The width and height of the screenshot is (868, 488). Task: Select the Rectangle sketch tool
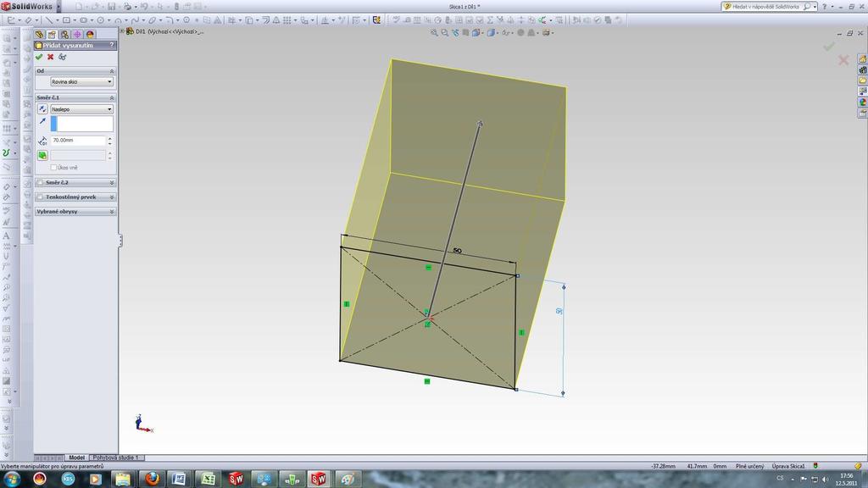[66, 20]
